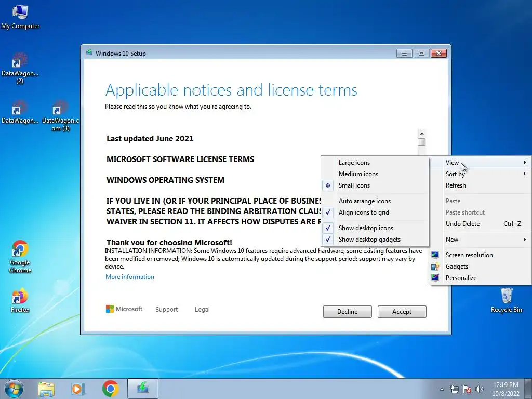Switch to Windows 10 Setup taskbar button
This screenshot has width=532, height=399.
coord(143,389)
